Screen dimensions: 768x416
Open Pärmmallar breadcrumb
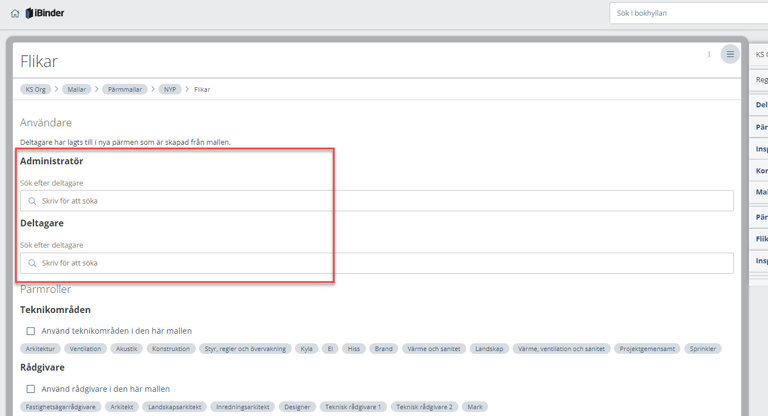point(124,89)
